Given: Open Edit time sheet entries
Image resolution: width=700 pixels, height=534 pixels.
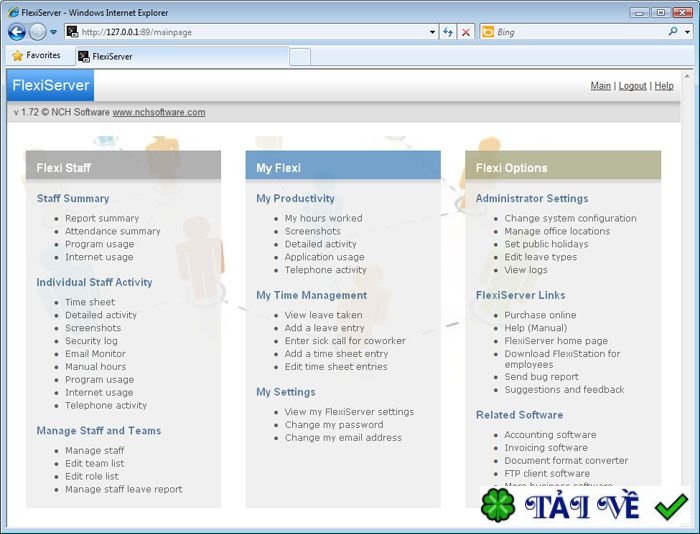Looking at the screenshot, I should pyautogui.click(x=336, y=367).
